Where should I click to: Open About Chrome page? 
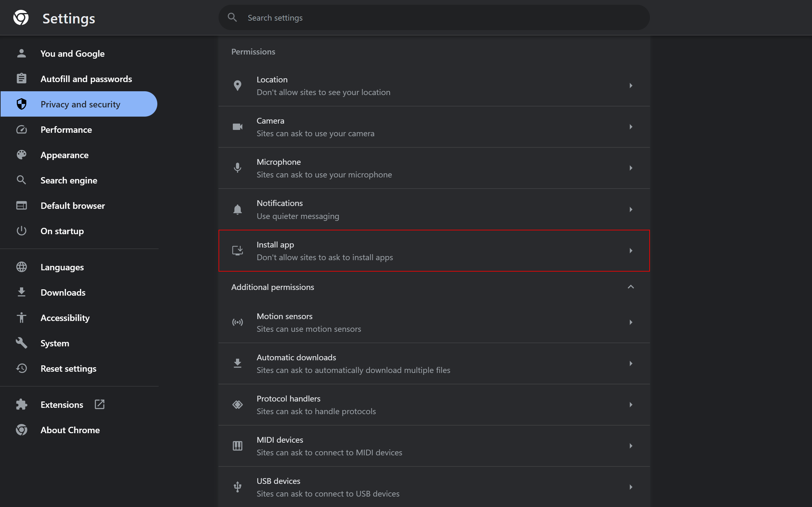70,430
